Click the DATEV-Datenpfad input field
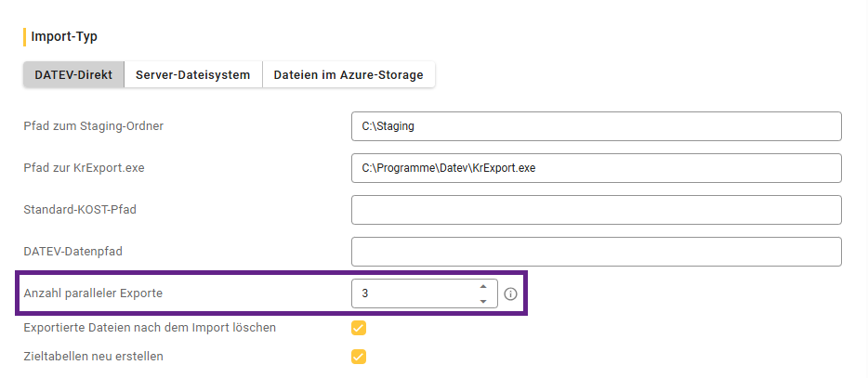868x378 pixels. pyautogui.click(x=597, y=252)
